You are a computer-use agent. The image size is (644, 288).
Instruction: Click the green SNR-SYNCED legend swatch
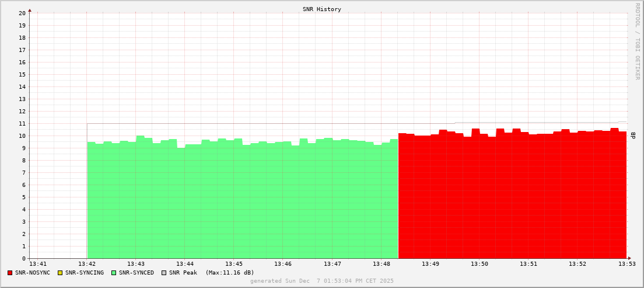tap(114, 273)
